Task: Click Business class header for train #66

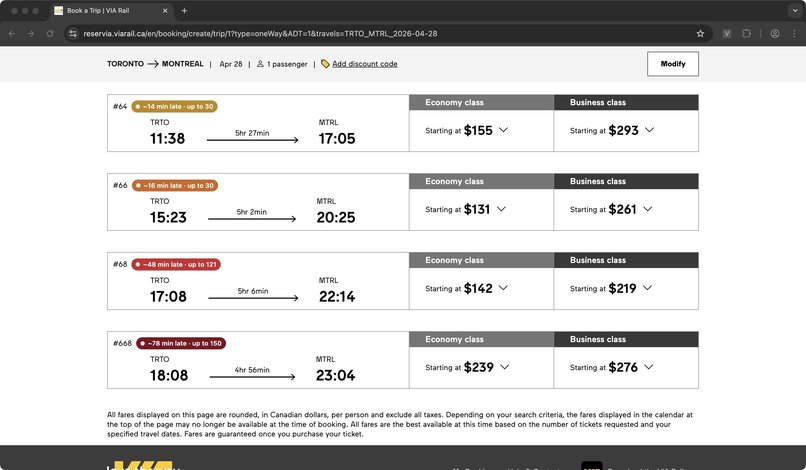Action: tap(626, 181)
